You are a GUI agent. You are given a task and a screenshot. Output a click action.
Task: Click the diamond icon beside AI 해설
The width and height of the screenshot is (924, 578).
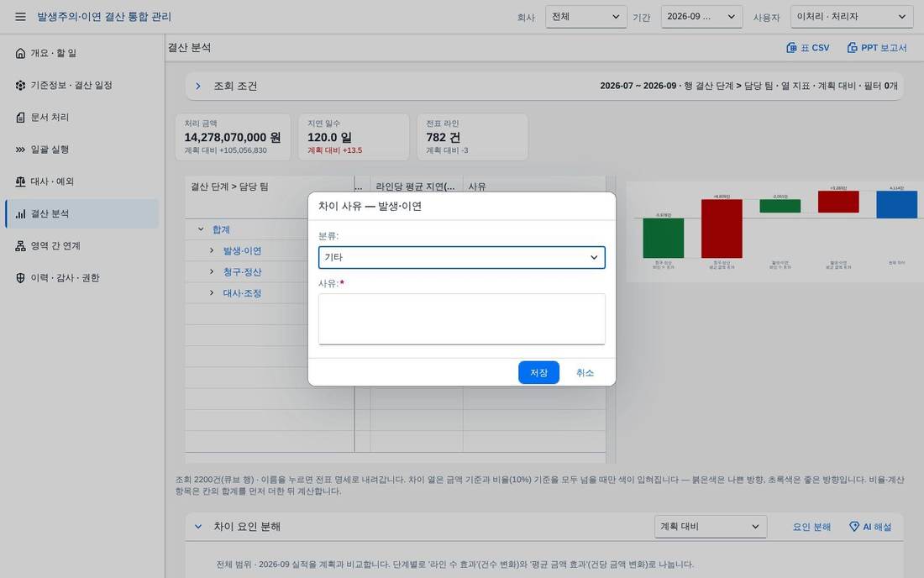point(854,526)
